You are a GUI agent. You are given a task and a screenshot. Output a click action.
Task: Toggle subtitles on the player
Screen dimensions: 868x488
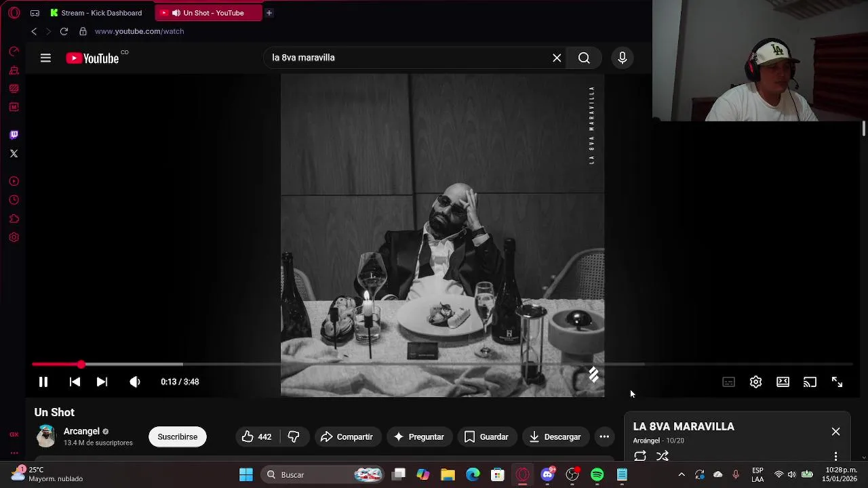click(x=728, y=382)
